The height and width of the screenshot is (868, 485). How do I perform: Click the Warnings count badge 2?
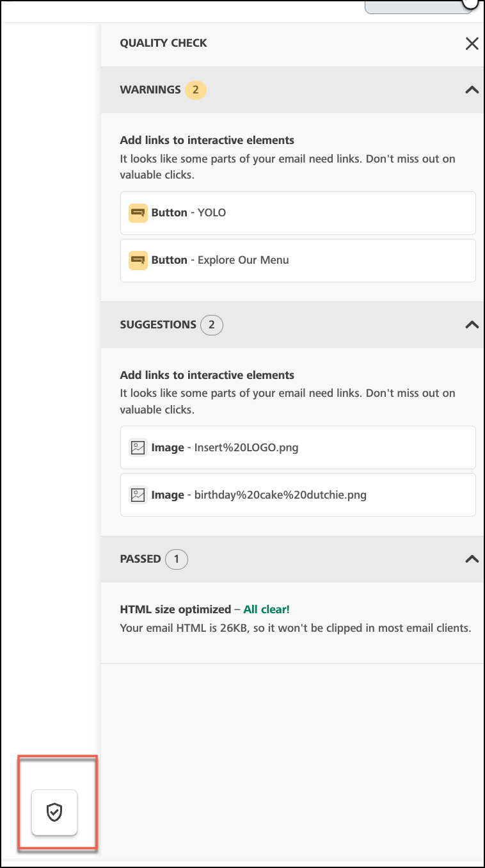tap(196, 90)
